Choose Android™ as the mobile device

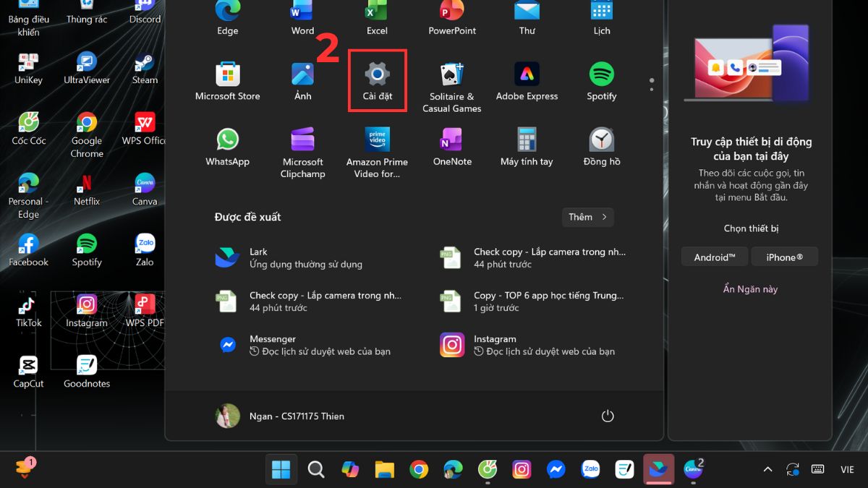(715, 257)
